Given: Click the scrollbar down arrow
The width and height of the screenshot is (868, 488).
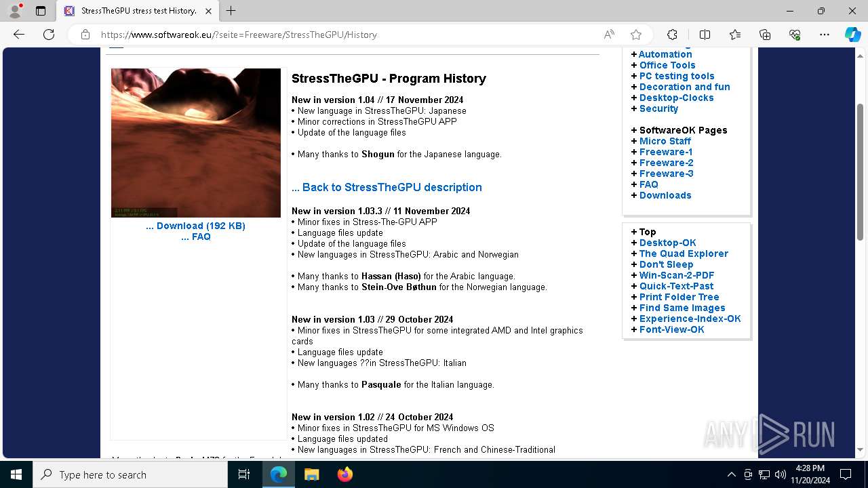Looking at the screenshot, I should pyautogui.click(x=861, y=450).
